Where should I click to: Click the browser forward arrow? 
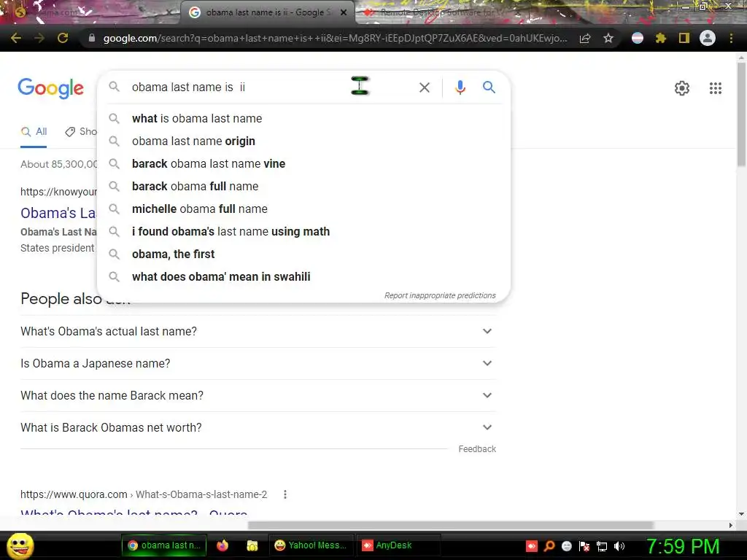click(39, 38)
